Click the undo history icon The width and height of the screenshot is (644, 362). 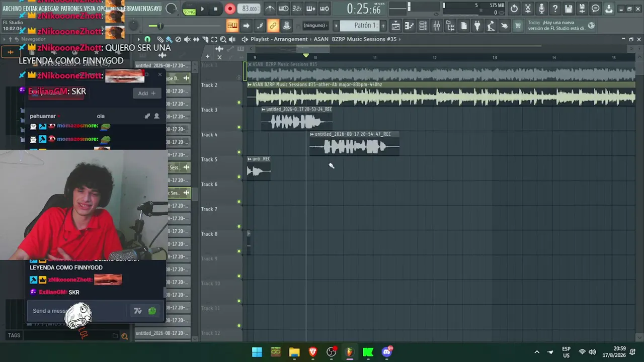(514, 9)
